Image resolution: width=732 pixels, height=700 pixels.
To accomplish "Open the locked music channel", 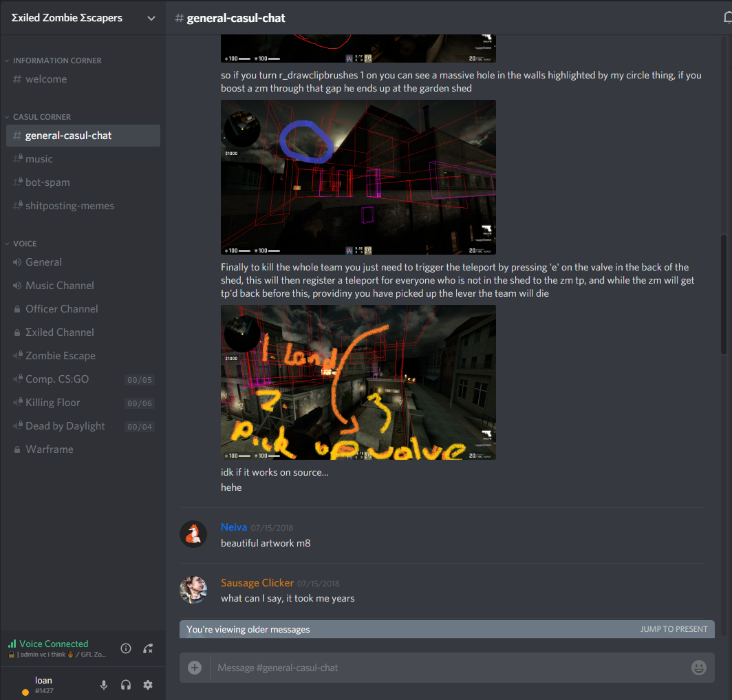I will click(x=83, y=159).
